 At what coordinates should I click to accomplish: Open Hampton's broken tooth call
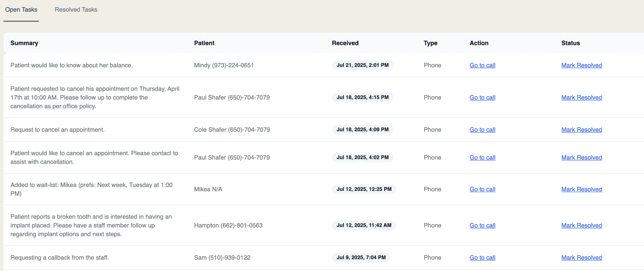[482, 226]
